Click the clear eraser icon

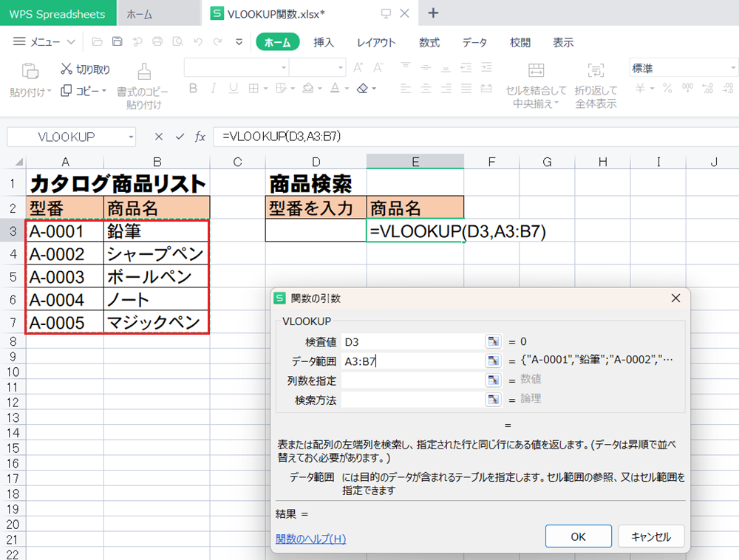point(362,89)
